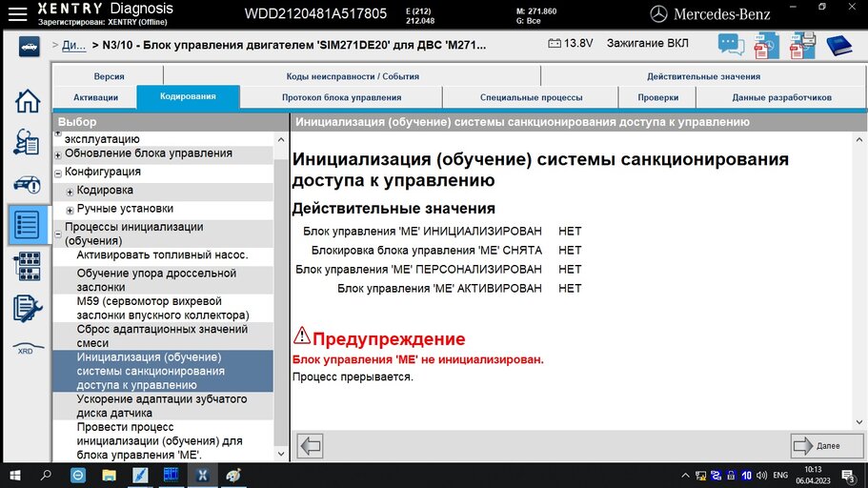Switch to 'Активации' tab
868x488 pixels.
pos(95,97)
